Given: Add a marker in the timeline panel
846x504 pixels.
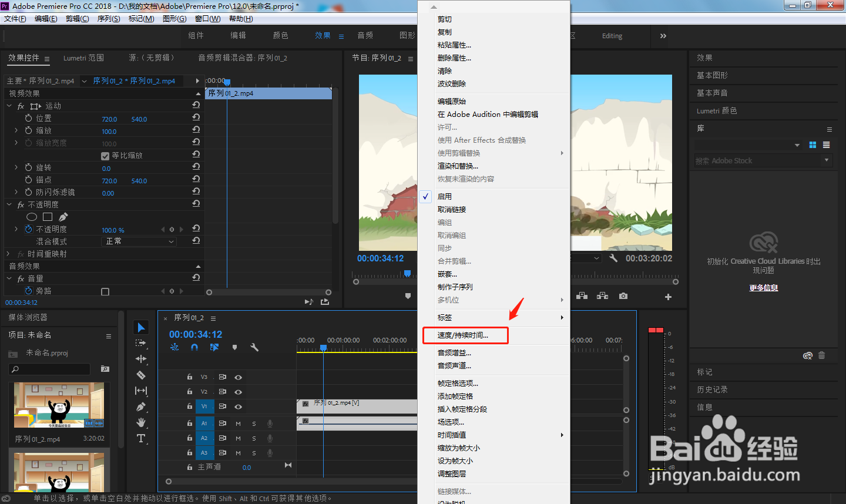Looking at the screenshot, I should (234, 347).
